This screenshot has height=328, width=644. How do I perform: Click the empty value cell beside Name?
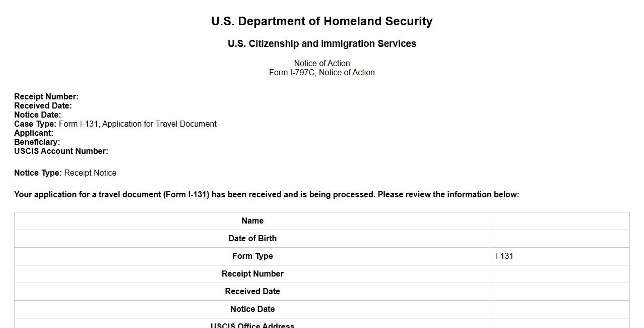[x=560, y=221]
